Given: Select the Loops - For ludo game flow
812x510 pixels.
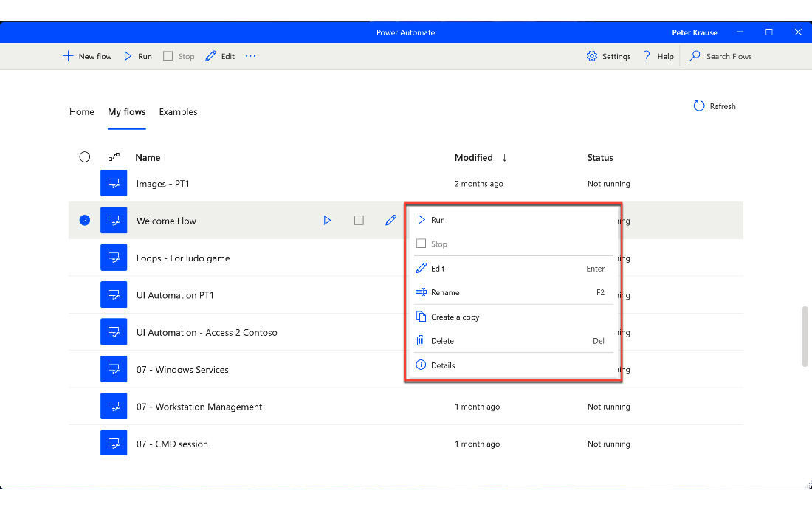Looking at the screenshot, I should (x=183, y=258).
